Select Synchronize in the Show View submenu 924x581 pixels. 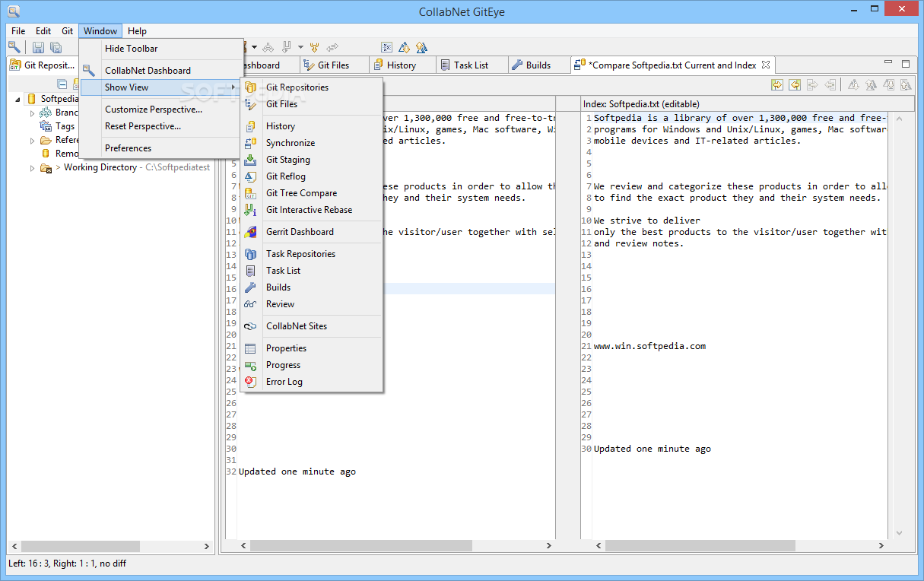click(x=312, y=143)
